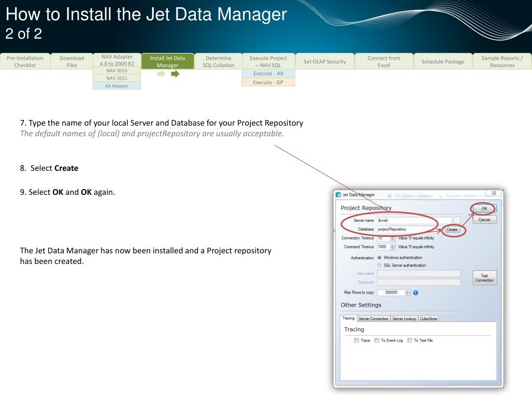The image size is (532, 399).
Task: Enable the To Text File checkbox
Action: click(410, 340)
